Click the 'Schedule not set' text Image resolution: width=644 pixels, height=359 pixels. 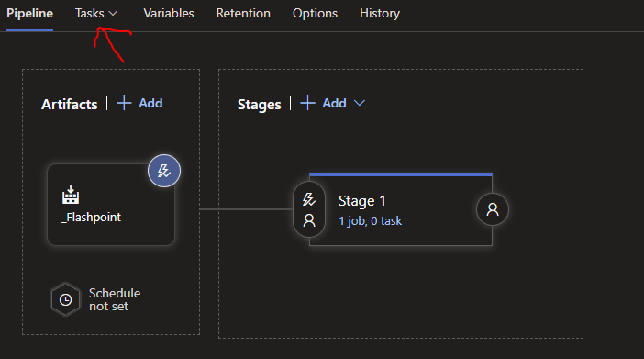click(115, 299)
